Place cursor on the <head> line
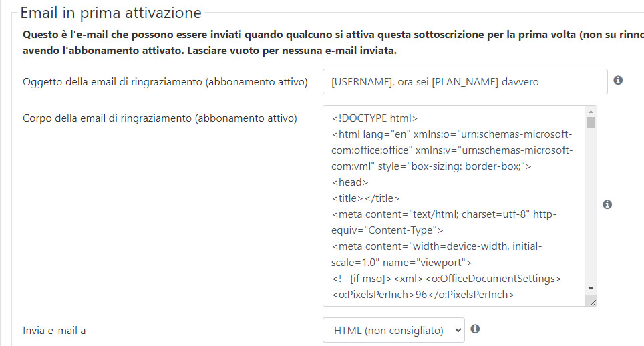644x346 pixels. pos(350,182)
